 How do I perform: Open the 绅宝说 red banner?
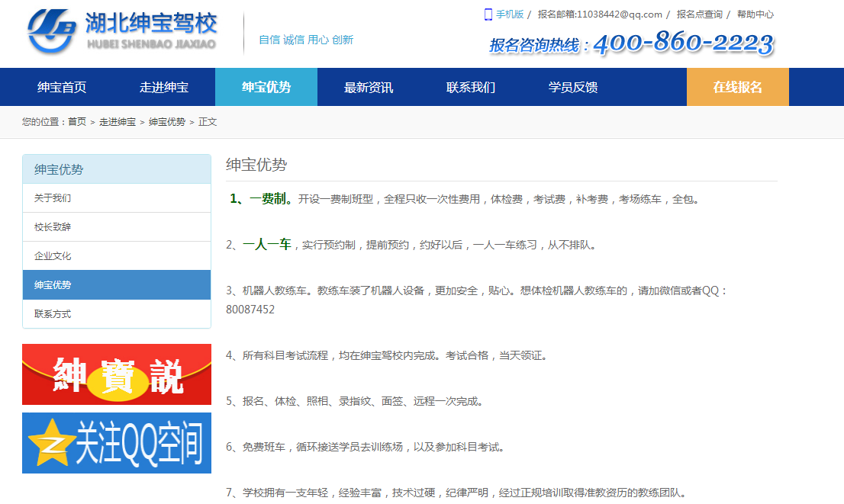click(116, 374)
